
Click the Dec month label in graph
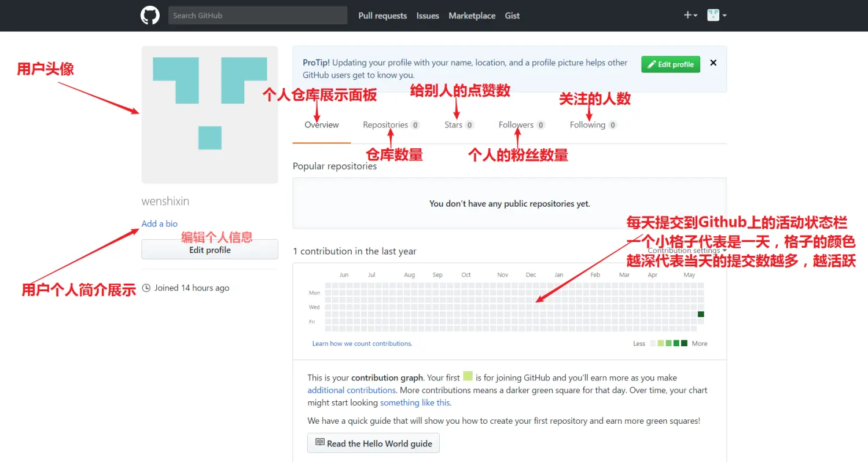pos(531,275)
